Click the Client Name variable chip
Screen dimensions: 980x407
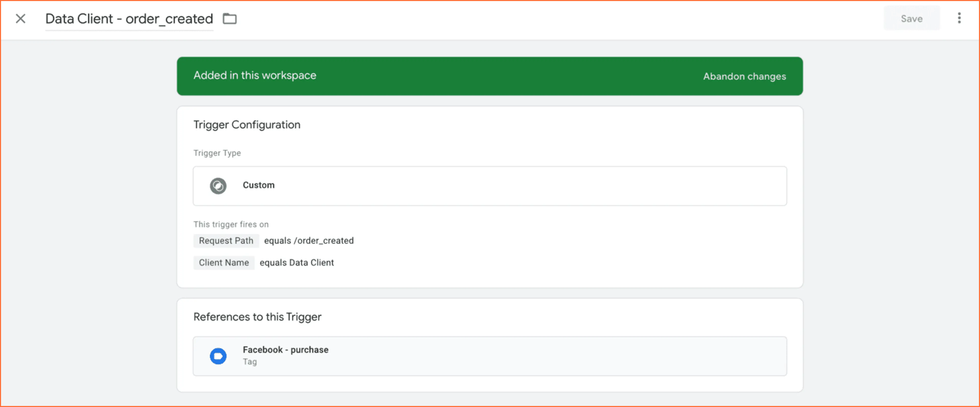[x=224, y=263]
